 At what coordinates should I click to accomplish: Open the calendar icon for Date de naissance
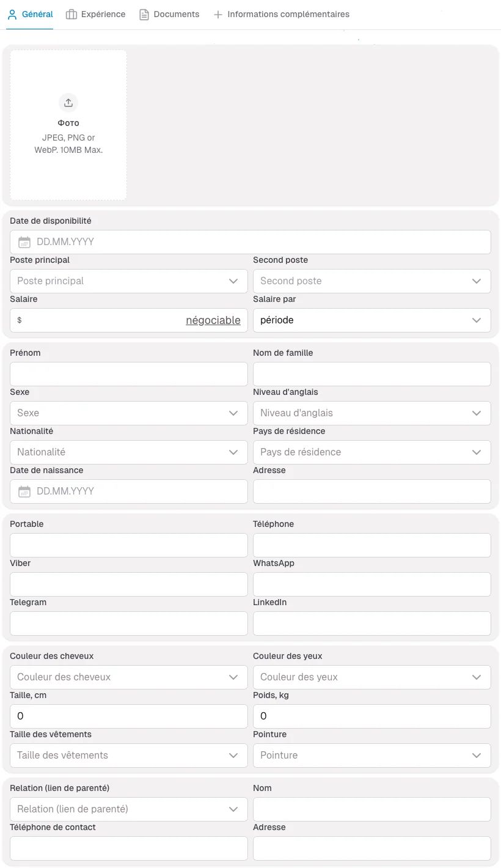[24, 491]
